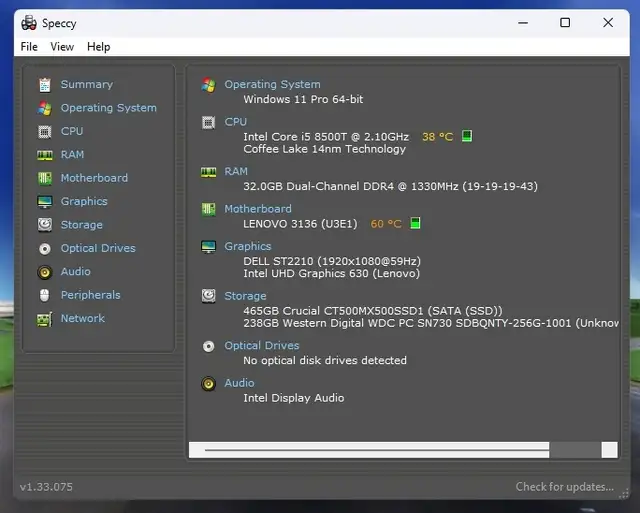The height and width of the screenshot is (513, 640).
Task: Click the RAM stick icon in sidebar
Action: pyautogui.click(x=44, y=155)
